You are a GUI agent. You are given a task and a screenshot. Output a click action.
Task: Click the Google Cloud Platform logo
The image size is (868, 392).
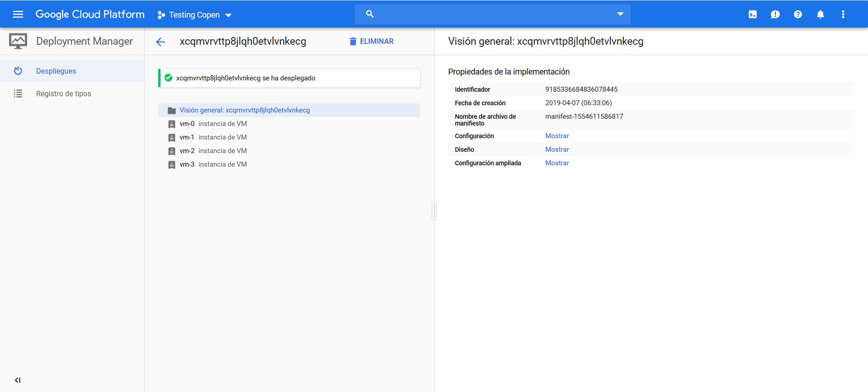click(90, 14)
